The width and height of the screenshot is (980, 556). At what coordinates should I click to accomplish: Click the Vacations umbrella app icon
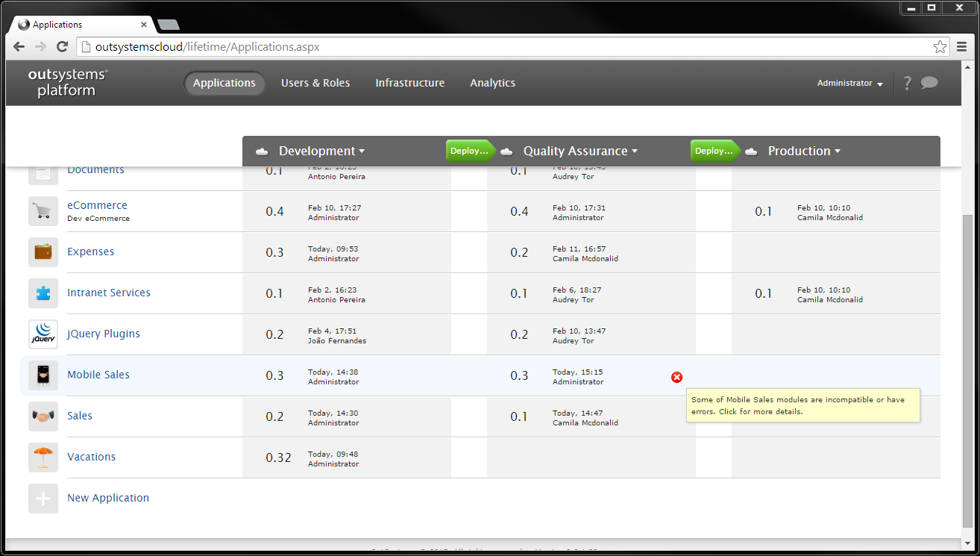coord(43,457)
